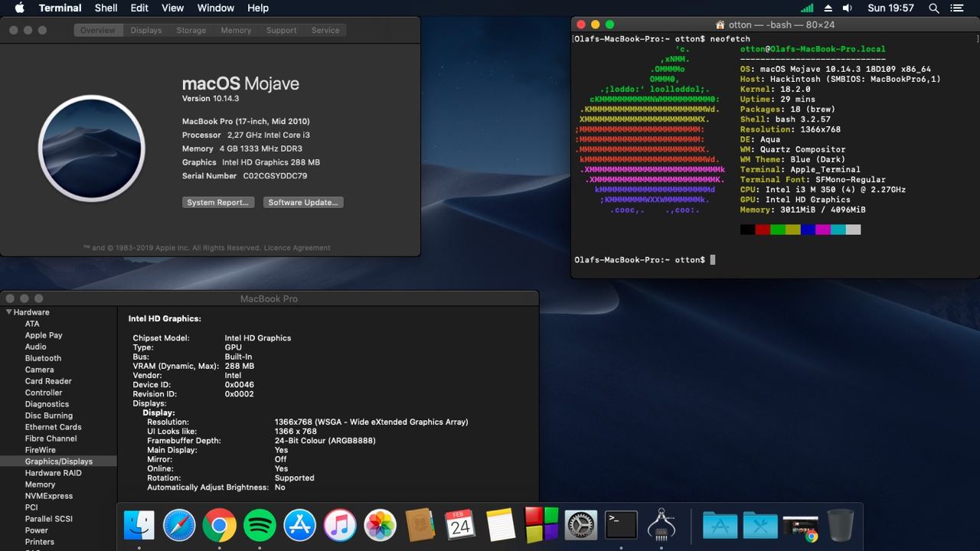Select Bluetooth in the sidebar

pos(43,358)
